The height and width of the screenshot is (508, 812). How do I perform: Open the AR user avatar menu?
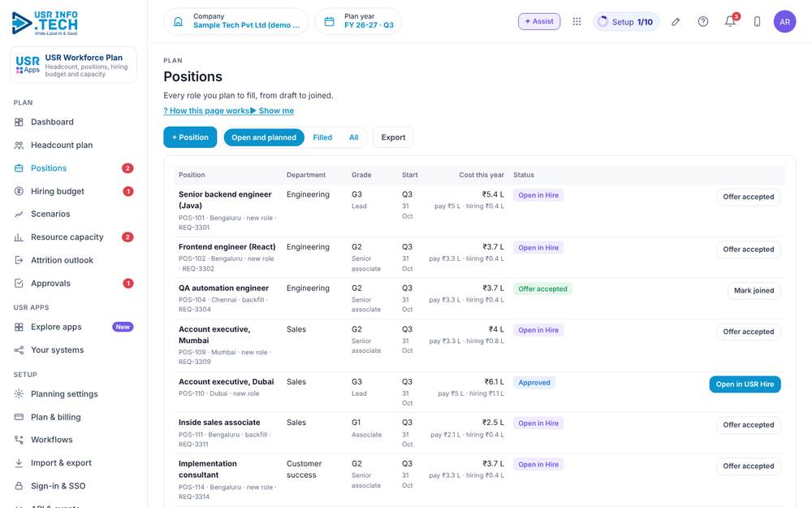784,22
